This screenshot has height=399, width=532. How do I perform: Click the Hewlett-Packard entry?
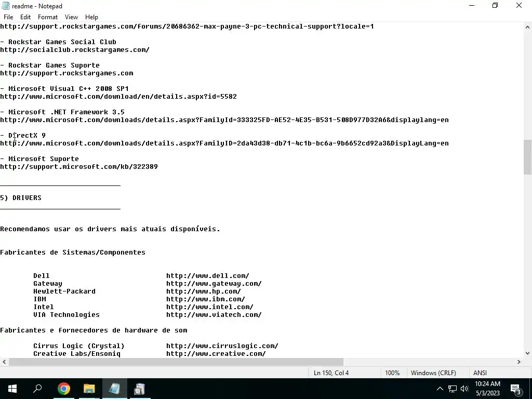[64, 291]
